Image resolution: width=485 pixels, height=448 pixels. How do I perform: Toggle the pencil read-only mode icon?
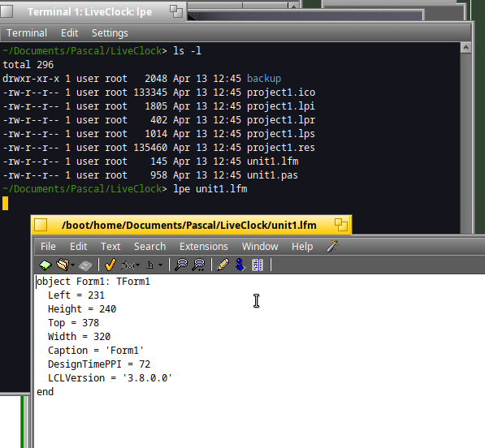[x=223, y=265]
